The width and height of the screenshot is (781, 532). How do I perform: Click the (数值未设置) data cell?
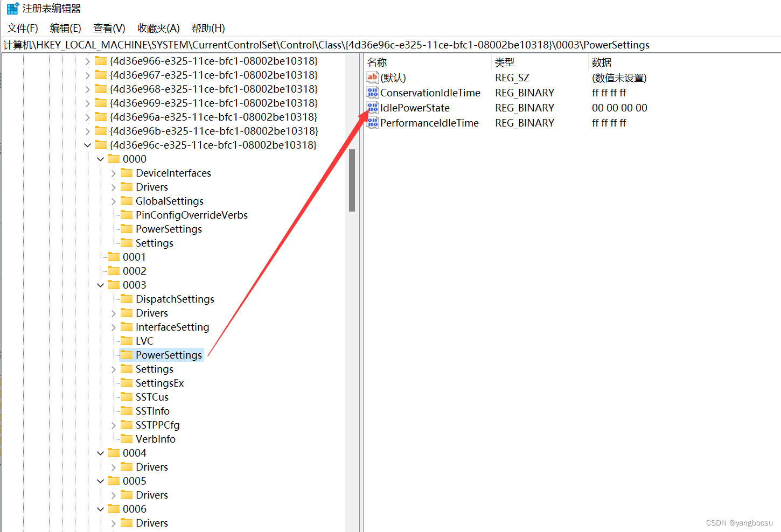(x=619, y=78)
